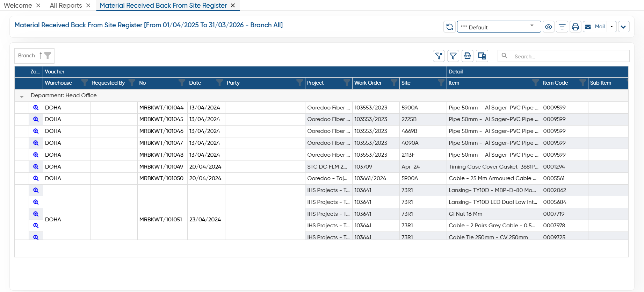This screenshot has height=292, width=644.
Task: Clear filters using the funnel-x icon
Action: pos(439,56)
